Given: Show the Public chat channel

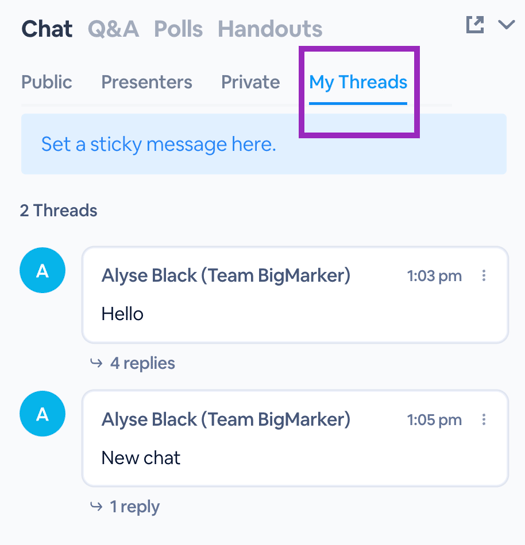Looking at the screenshot, I should coord(47,82).
